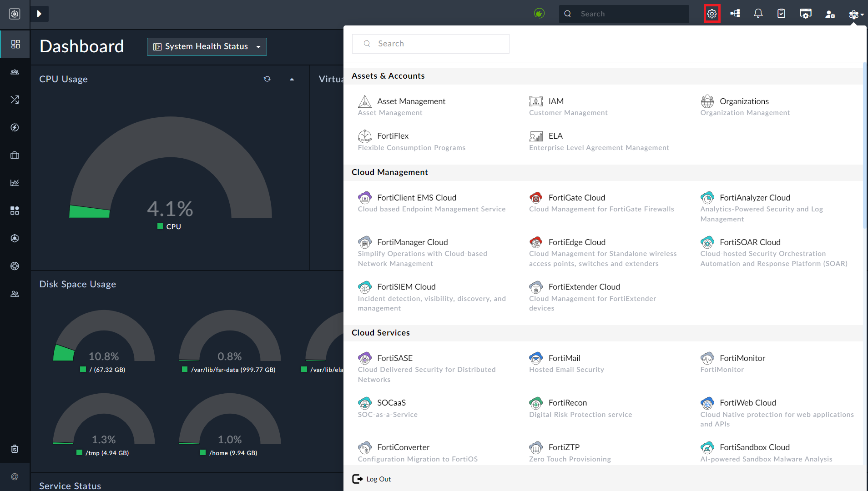The width and height of the screenshot is (868, 491).
Task: Open the trash icon near sidebar bottom
Action: [x=15, y=449]
